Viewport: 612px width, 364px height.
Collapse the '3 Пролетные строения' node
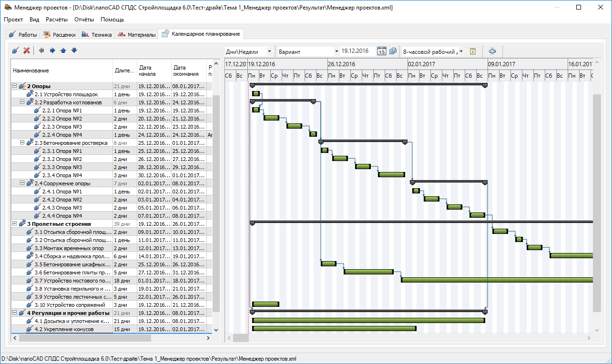tap(14, 223)
